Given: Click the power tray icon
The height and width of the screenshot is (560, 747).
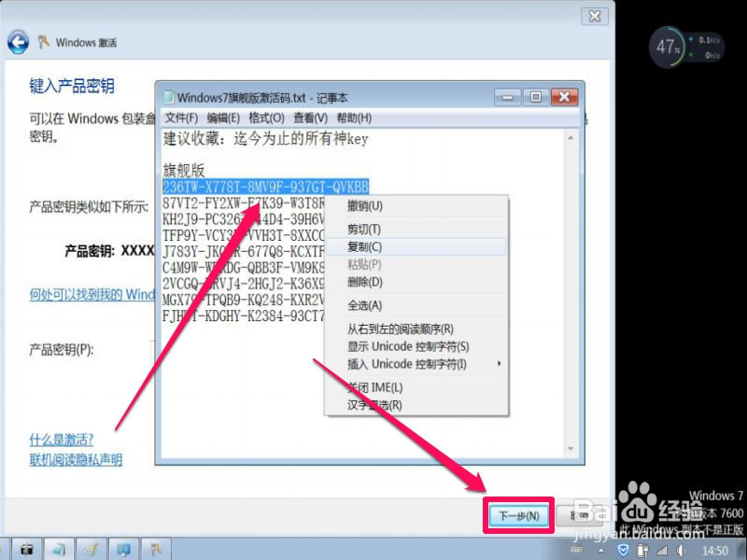Looking at the screenshot, I should coord(642,551).
